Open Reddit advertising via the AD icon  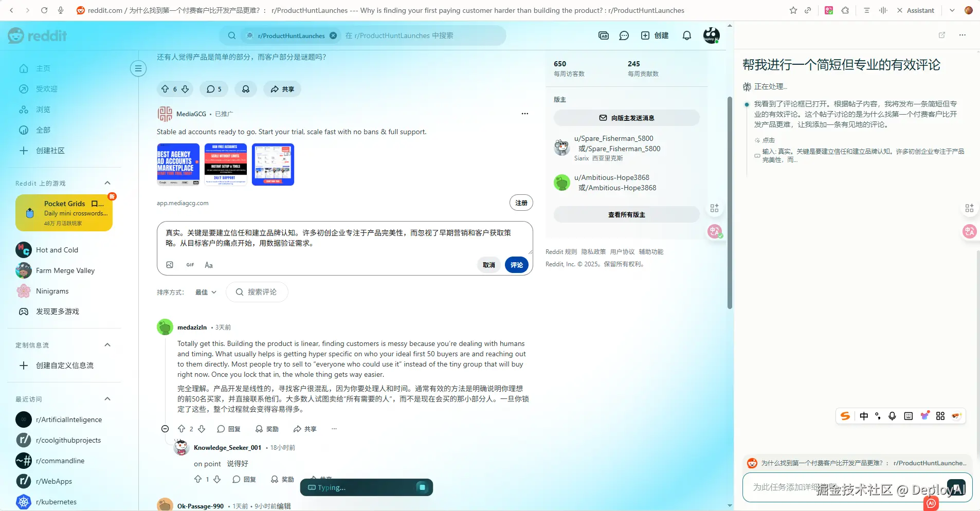[603, 35]
